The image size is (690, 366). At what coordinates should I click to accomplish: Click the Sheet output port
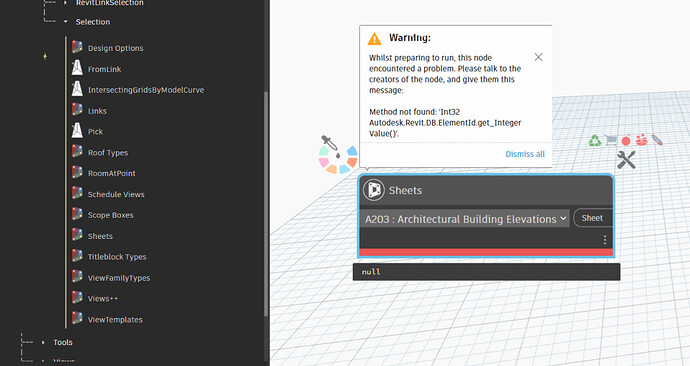(x=593, y=218)
